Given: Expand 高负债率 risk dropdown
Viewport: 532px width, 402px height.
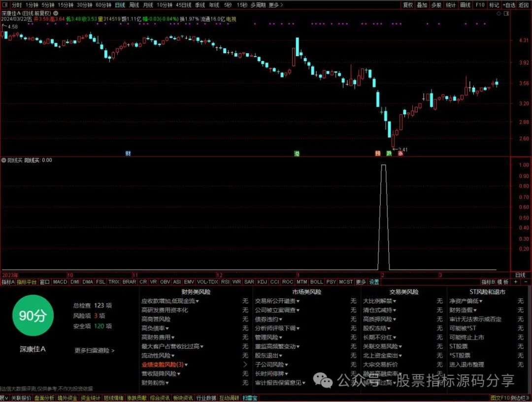Looking at the screenshot, I should click(x=155, y=328).
